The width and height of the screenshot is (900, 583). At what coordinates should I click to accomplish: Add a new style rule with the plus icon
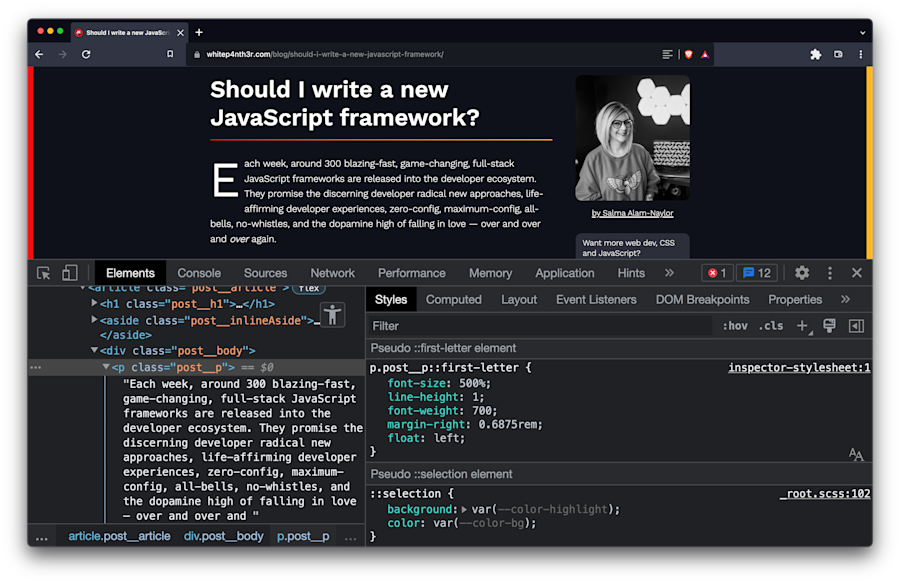(804, 325)
